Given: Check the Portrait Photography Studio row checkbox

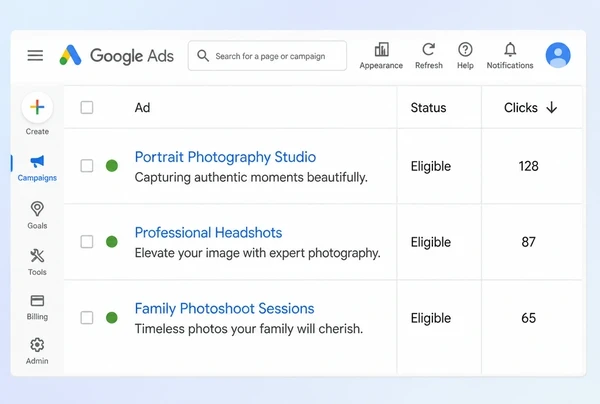Looking at the screenshot, I should 87,166.
